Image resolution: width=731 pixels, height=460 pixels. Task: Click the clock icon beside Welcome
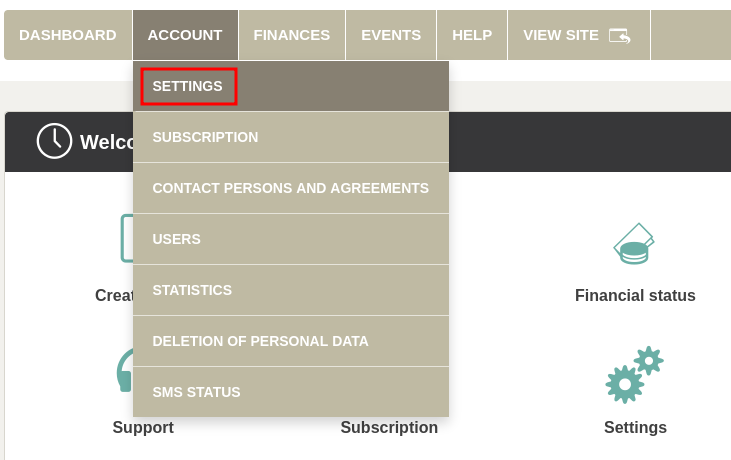54,141
